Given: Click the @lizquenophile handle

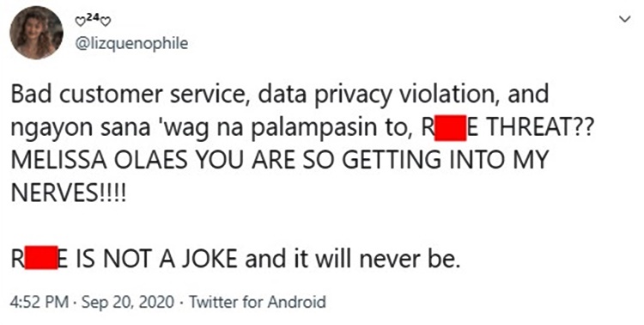Looking at the screenshot, I should [131, 43].
